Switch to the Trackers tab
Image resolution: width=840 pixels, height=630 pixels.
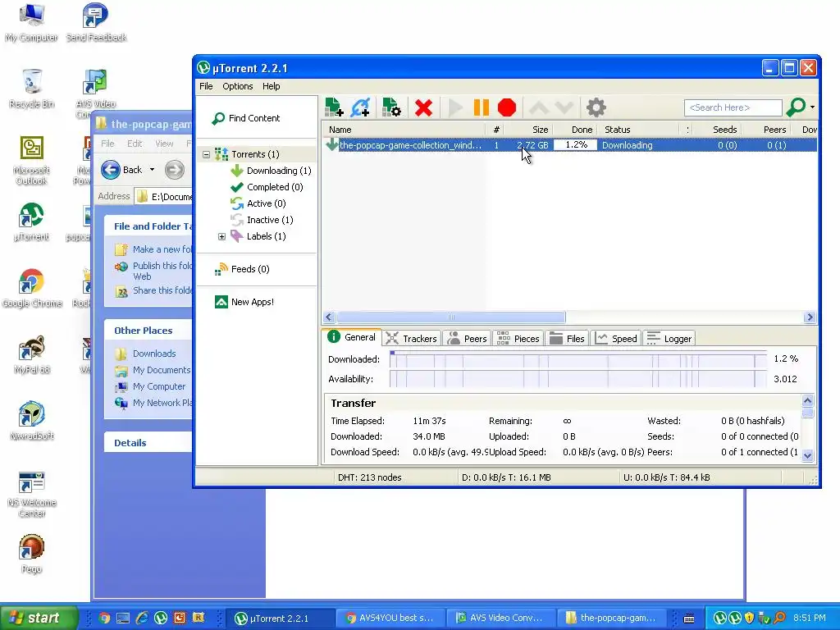(412, 339)
